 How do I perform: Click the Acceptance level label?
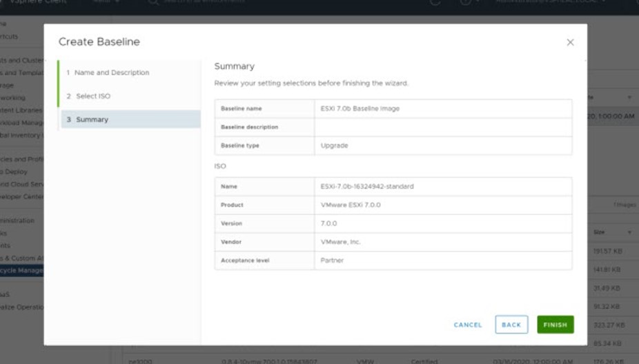[245, 261]
